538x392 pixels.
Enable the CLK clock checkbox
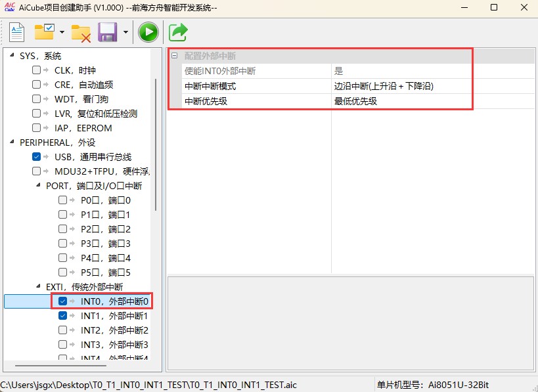point(36,70)
